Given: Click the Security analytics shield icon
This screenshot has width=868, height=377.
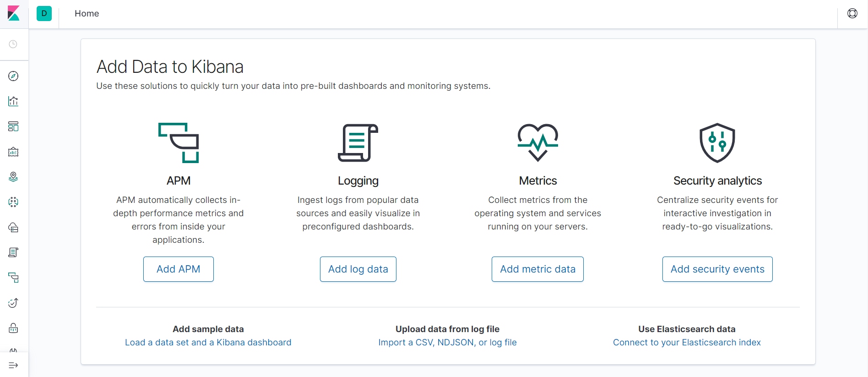Looking at the screenshot, I should 717,142.
